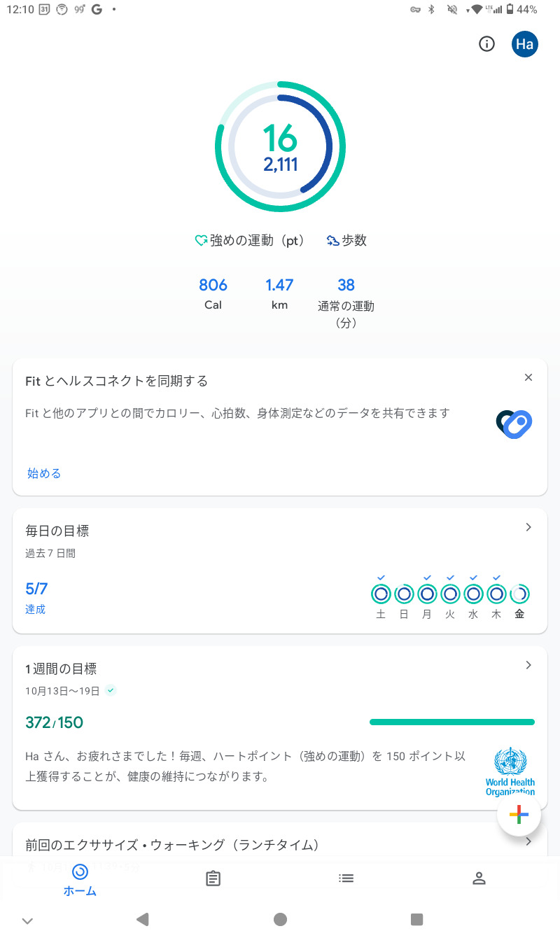Select Monday (月) goal ring
The image size is (560, 938).
point(427,594)
